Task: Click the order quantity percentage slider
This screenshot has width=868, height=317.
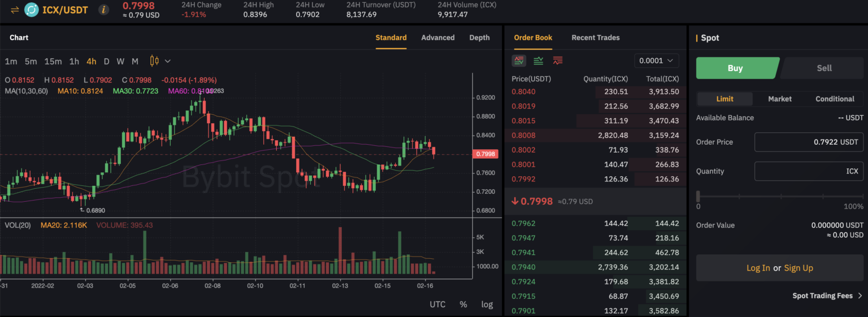Action: click(x=780, y=196)
